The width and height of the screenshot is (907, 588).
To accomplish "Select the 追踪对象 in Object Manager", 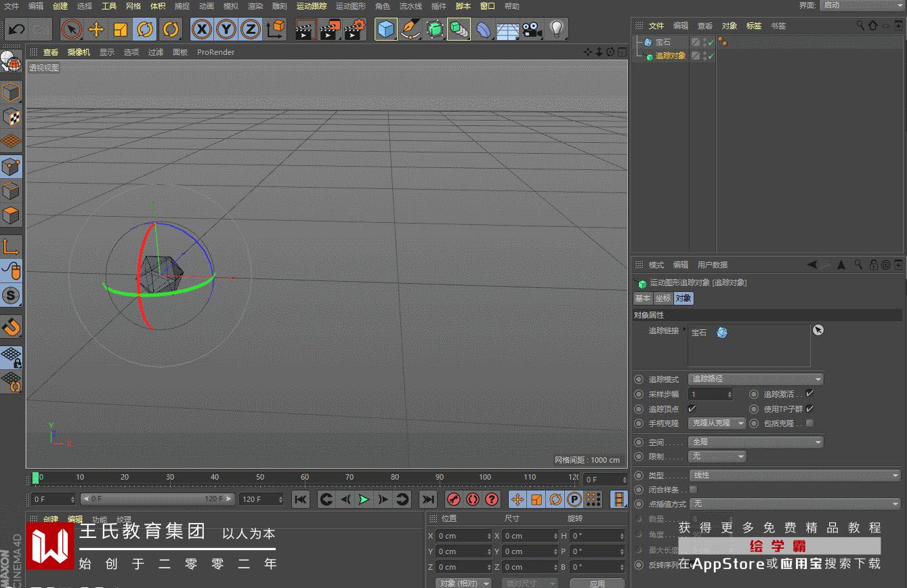I will tap(671, 56).
